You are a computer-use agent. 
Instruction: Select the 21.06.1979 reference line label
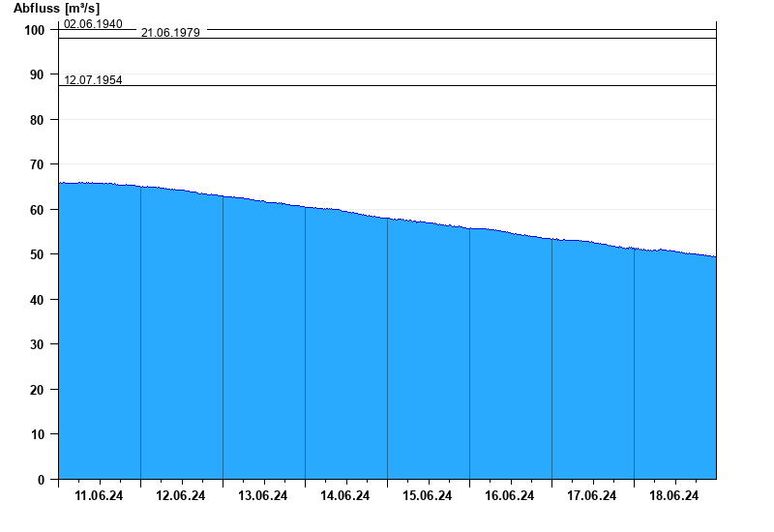click(x=170, y=33)
